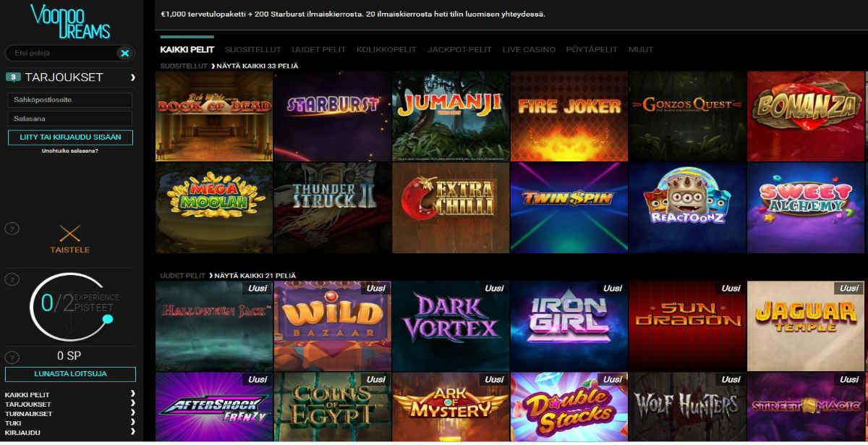Click Liity tai kirjaudu sisään button
Viewport: 868px width, 445px height.
coord(70,137)
